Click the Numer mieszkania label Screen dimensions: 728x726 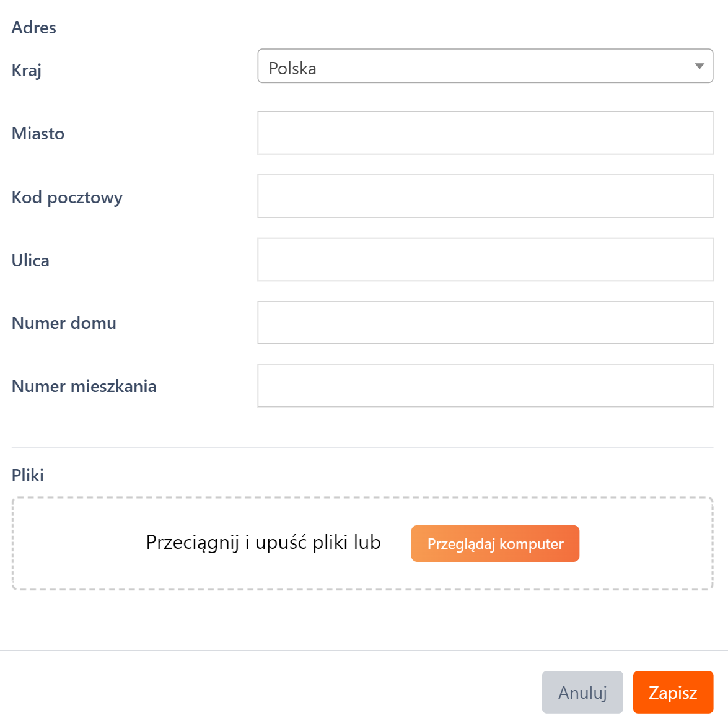[84, 387]
